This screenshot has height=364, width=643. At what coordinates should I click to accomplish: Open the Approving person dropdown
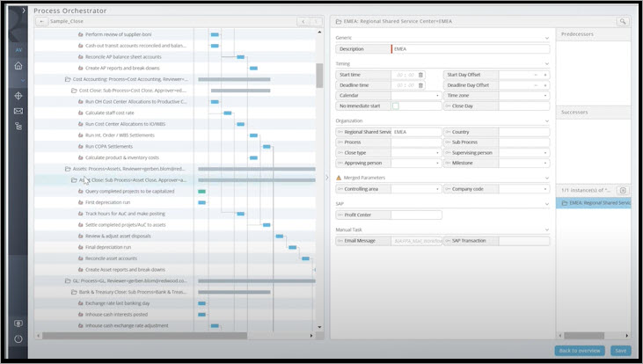437,164
